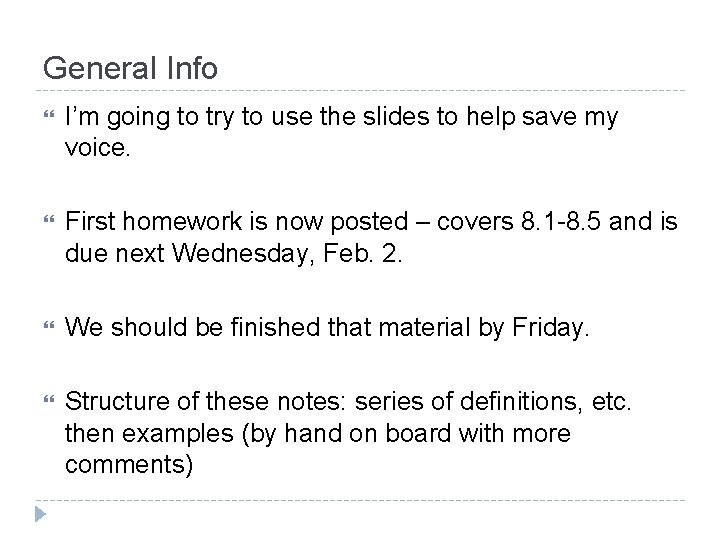Screen dimensions: 720x540
Task: Click the word "Wednesday,"
Action: point(243,254)
